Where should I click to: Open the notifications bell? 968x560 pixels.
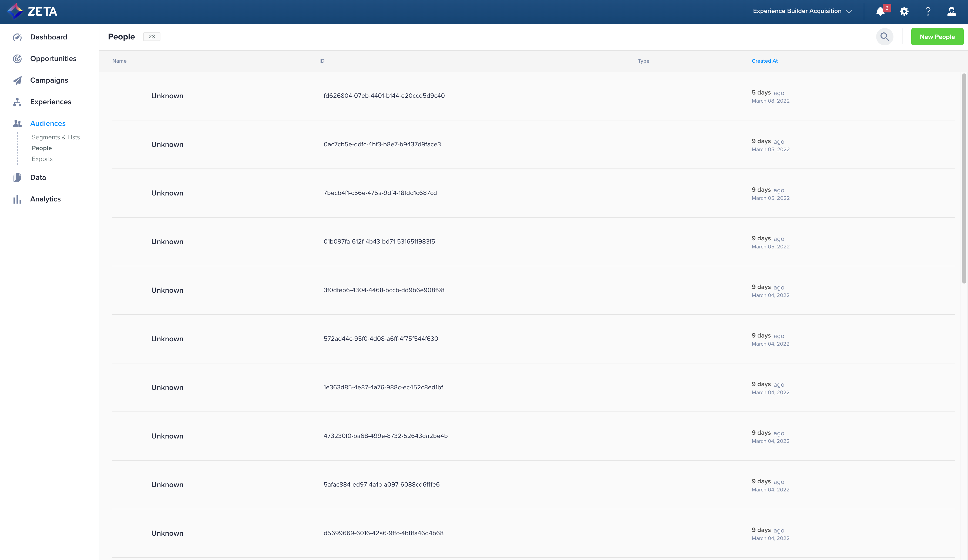pos(880,12)
